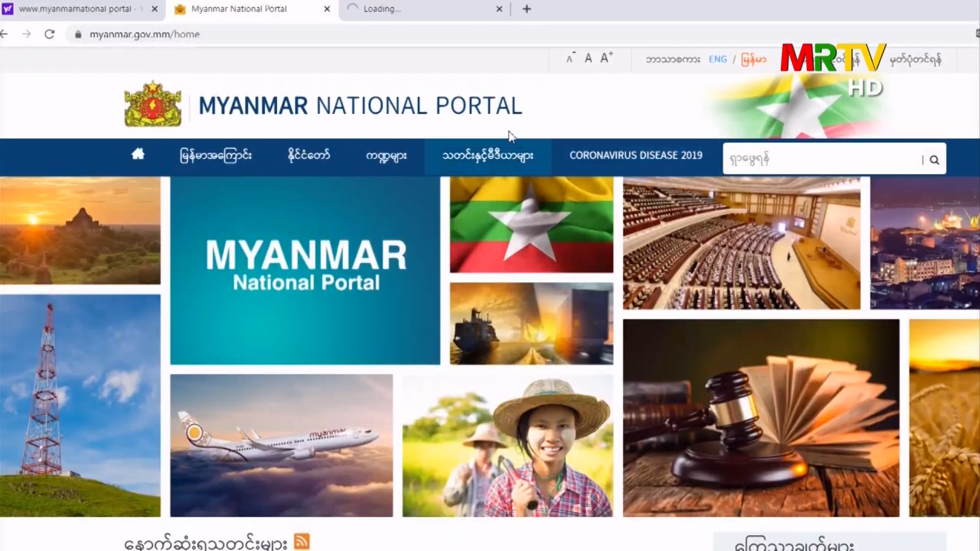Screen dimensions: 980x551
Task: Click the Yahoo favicon on the first tab
Action: pyautogui.click(x=9, y=9)
